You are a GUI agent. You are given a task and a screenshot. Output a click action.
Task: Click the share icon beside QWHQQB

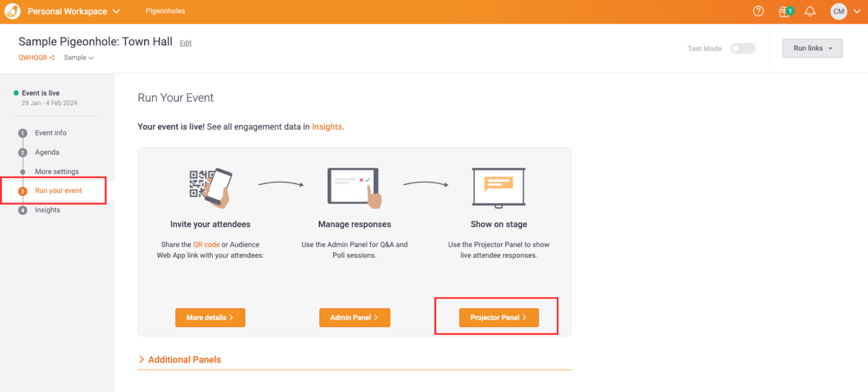tap(52, 57)
